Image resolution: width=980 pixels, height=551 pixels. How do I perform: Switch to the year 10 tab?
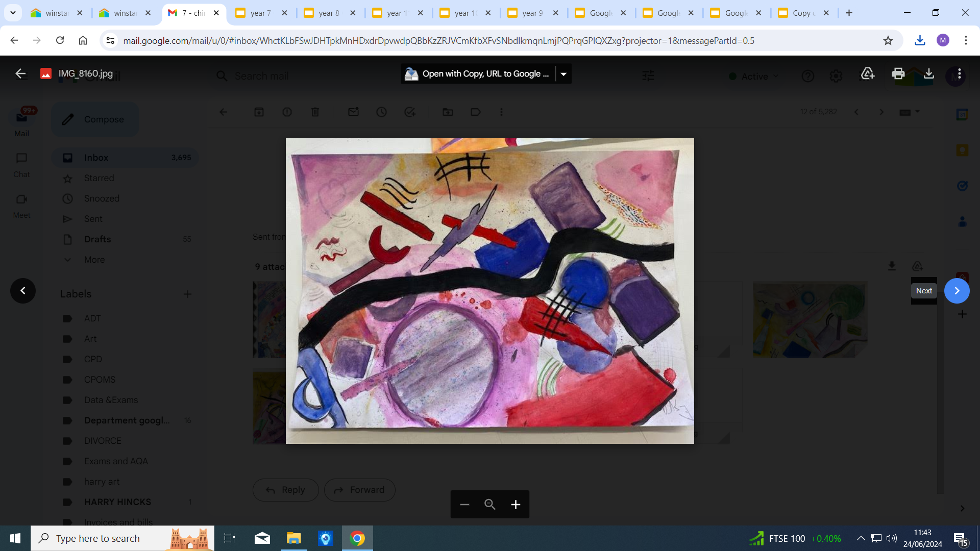tap(465, 13)
